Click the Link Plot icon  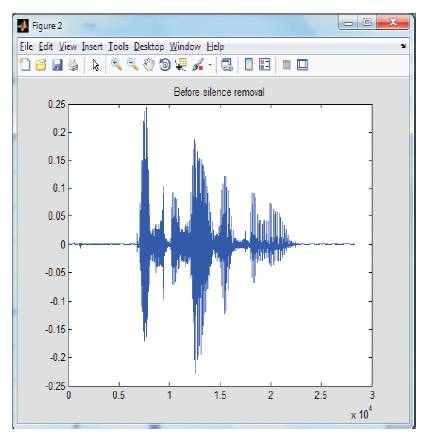tap(227, 65)
